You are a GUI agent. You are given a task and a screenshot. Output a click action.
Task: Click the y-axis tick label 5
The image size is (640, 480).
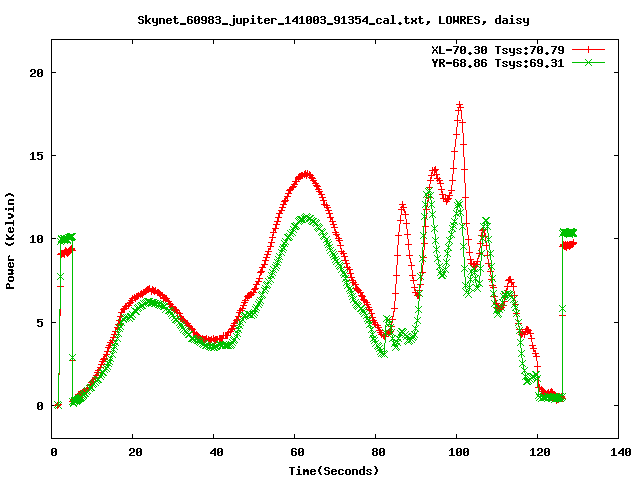click(x=40, y=322)
